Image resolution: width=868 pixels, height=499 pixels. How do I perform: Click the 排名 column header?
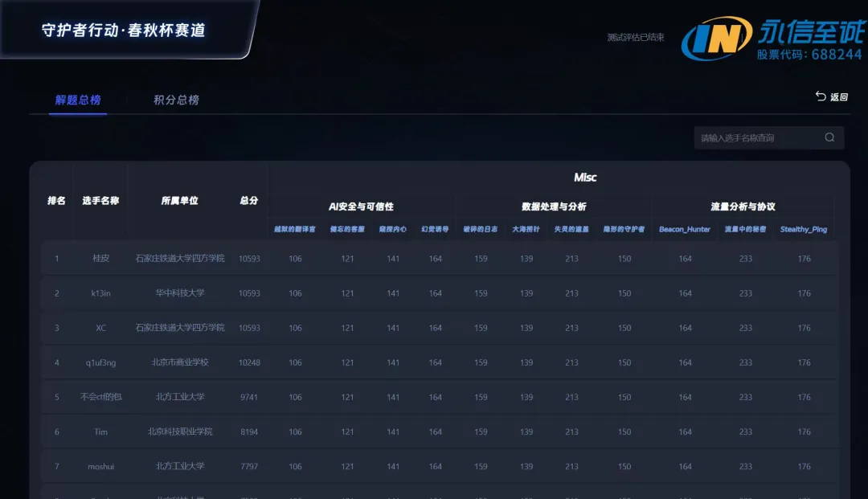[x=56, y=201]
